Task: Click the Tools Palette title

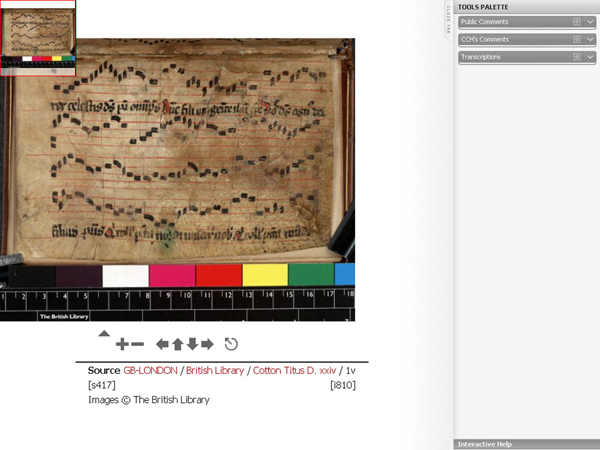Action: 483,7
